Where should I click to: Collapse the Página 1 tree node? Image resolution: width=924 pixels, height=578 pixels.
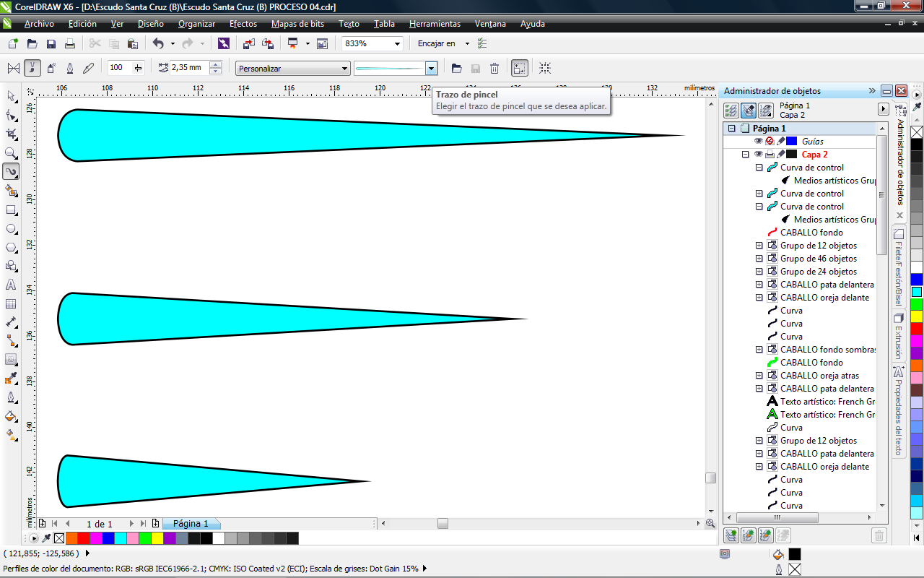732,129
